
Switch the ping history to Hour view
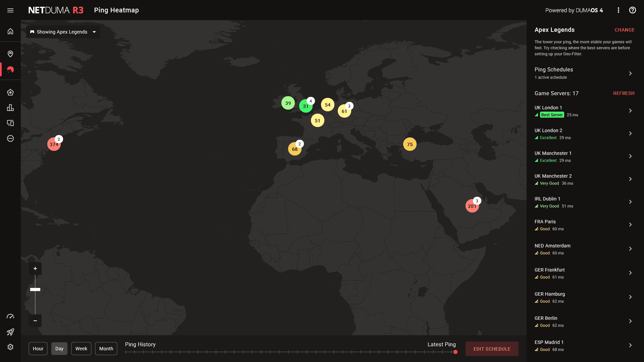pyautogui.click(x=38, y=349)
